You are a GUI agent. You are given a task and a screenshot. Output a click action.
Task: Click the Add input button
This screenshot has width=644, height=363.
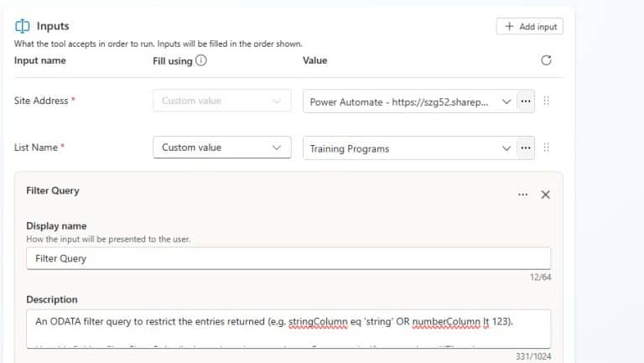pyautogui.click(x=530, y=27)
